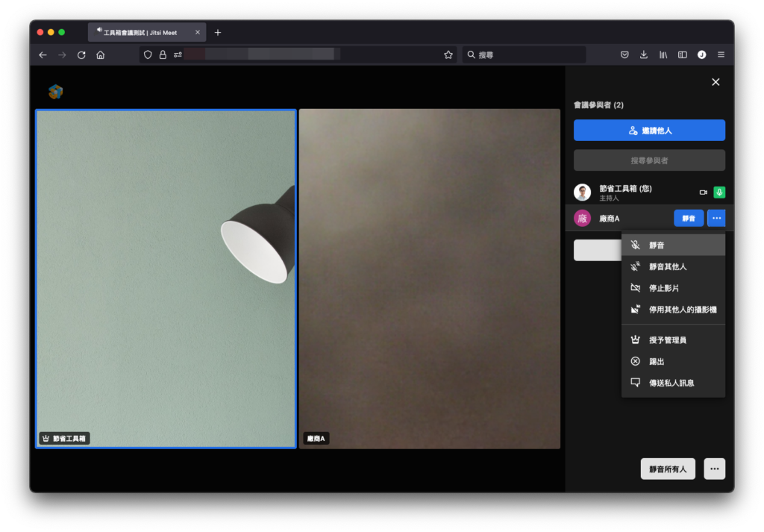Open more options beside 靜音所有人

(x=714, y=469)
